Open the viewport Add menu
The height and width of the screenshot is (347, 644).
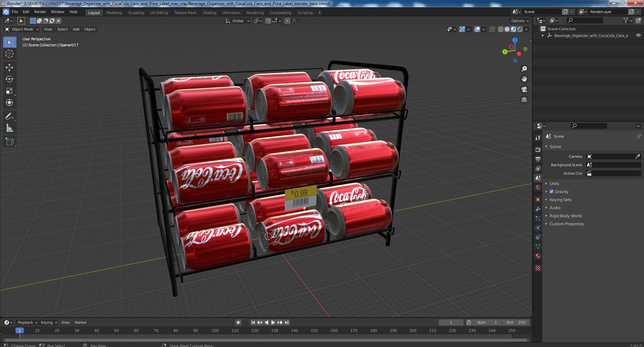click(76, 29)
